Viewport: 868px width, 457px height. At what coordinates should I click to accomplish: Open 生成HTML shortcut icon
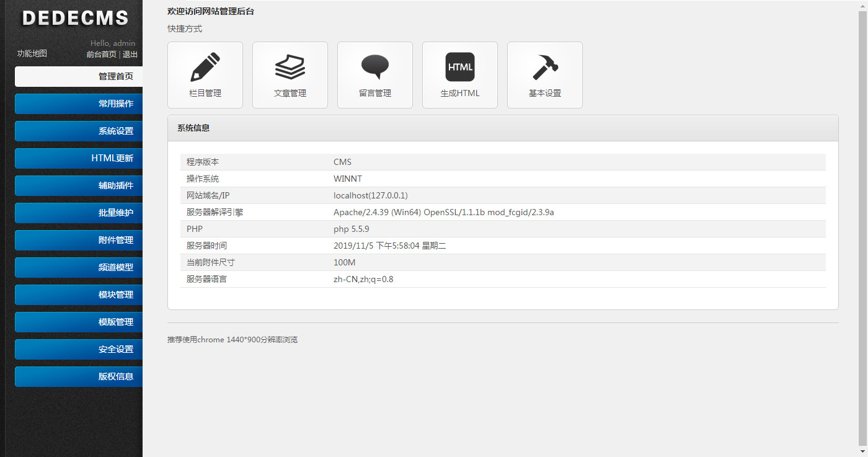tap(460, 67)
